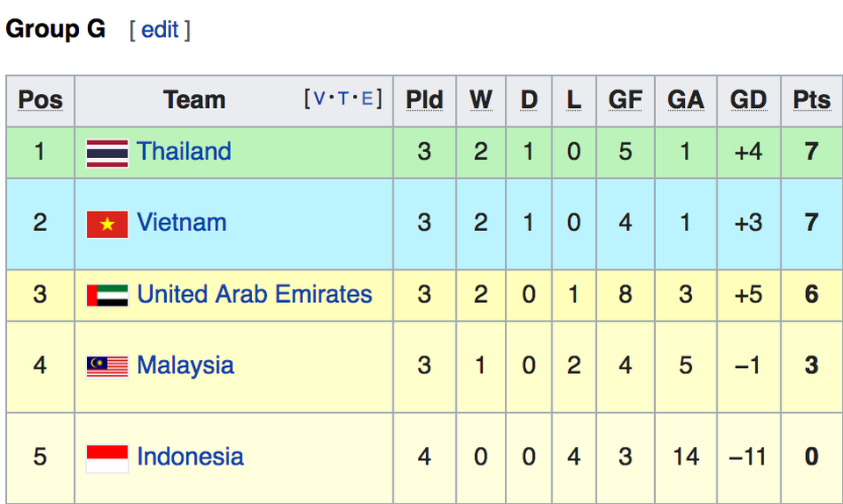
Task: Go to United Arab Emirates team page
Action: point(255,294)
